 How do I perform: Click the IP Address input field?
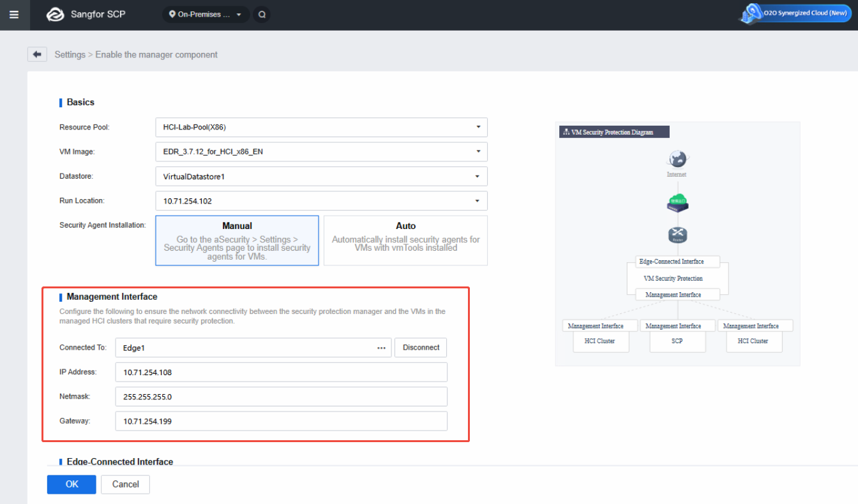click(281, 373)
